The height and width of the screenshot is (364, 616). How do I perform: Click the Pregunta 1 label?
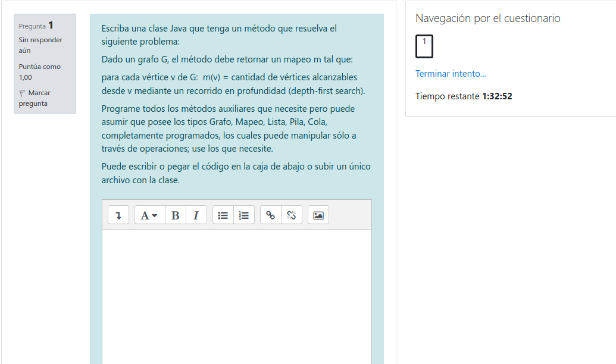(36, 26)
